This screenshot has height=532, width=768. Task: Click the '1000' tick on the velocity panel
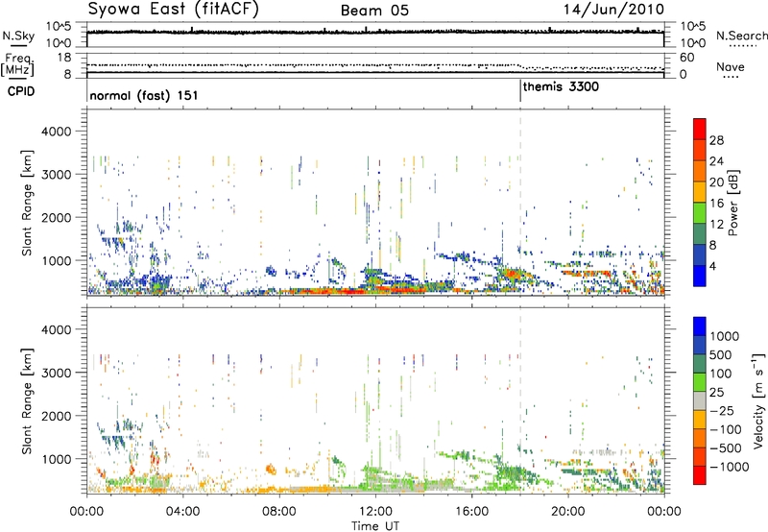56,459
